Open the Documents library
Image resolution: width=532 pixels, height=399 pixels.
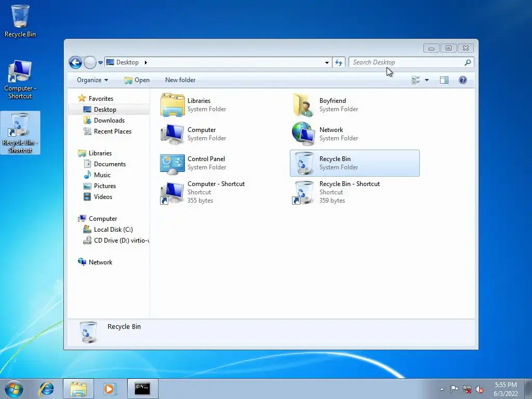(x=110, y=164)
